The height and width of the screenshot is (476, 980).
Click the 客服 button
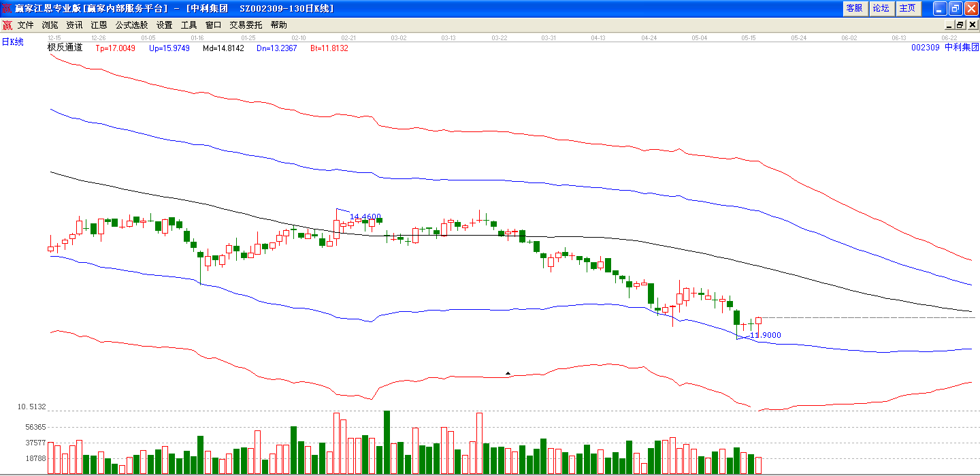click(x=854, y=8)
